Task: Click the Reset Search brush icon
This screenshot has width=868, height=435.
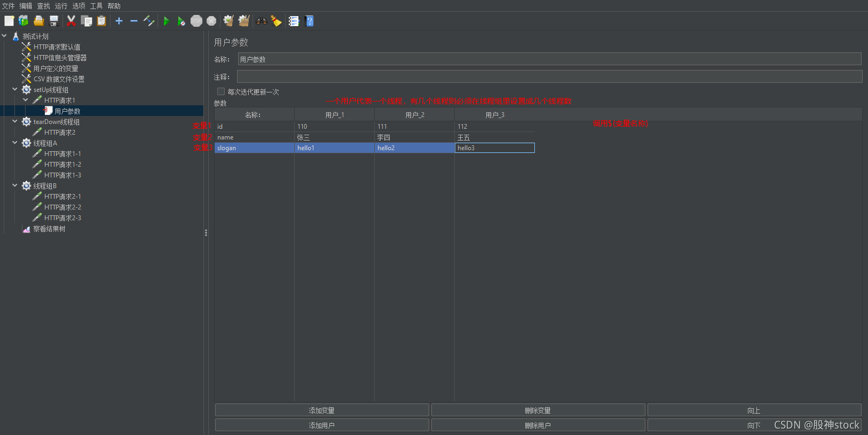Action: click(276, 21)
